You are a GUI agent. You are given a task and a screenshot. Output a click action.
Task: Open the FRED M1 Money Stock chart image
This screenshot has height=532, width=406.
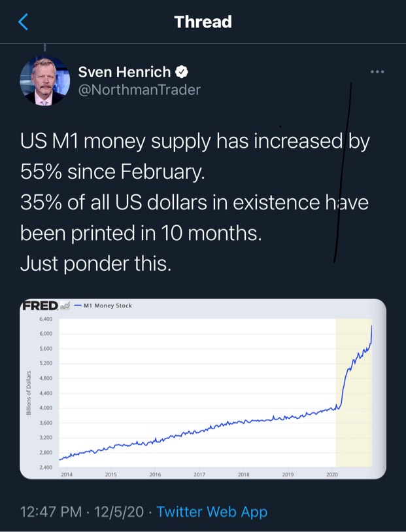coord(203,389)
